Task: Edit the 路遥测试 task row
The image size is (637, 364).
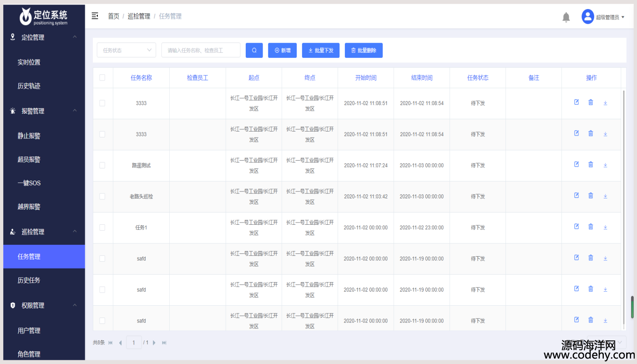Action: click(x=576, y=164)
